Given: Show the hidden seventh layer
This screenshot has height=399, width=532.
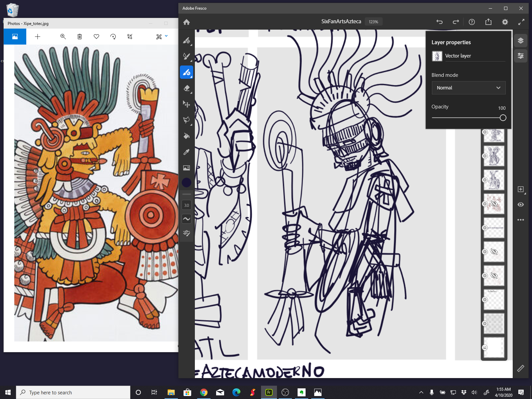Looking at the screenshot, I should [494, 276].
